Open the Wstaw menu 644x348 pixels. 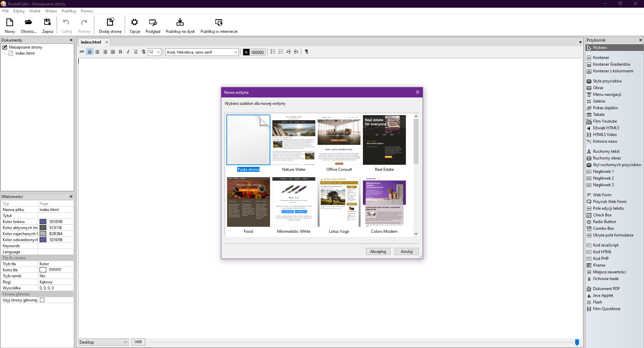(51, 11)
